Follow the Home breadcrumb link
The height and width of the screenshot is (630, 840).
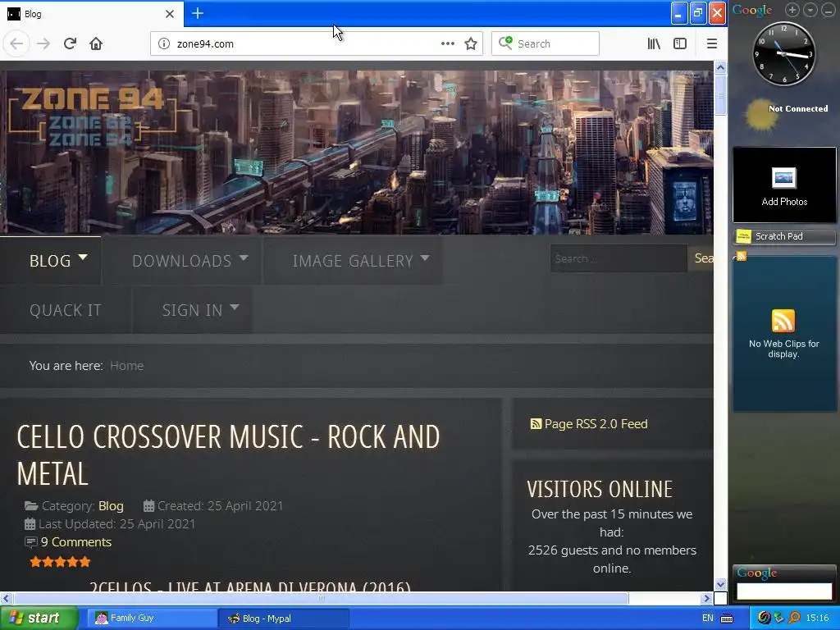click(127, 366)
